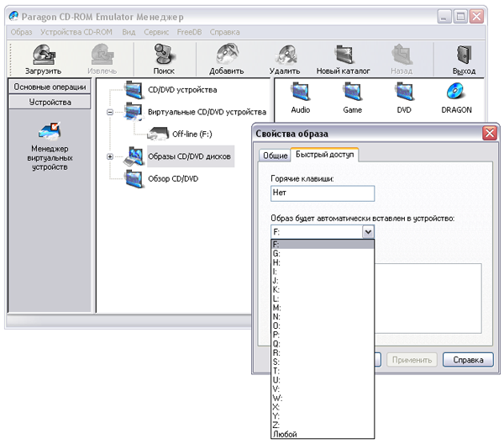Image resolution: width=504 pixels, height=444 pixels.
Task: Switch to the Общие tab
Action: click(276, 156)
